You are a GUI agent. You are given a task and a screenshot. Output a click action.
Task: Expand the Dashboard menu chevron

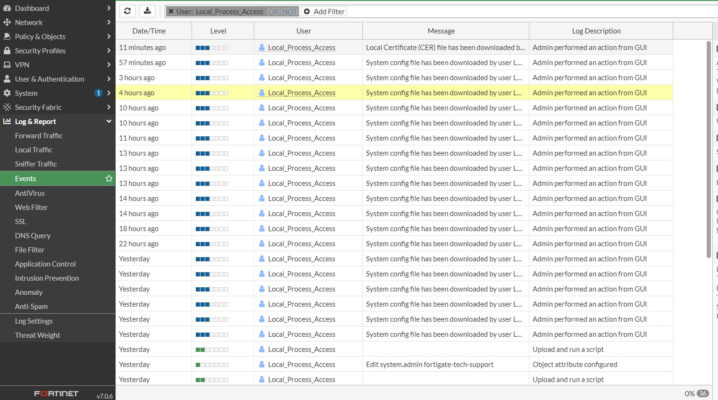(x=109, y=8)
